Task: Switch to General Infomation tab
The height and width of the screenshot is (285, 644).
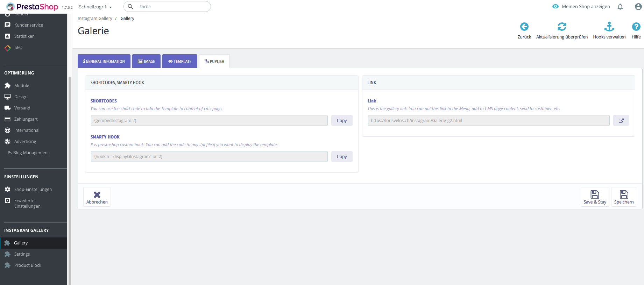Action: [x=104, y=61]
